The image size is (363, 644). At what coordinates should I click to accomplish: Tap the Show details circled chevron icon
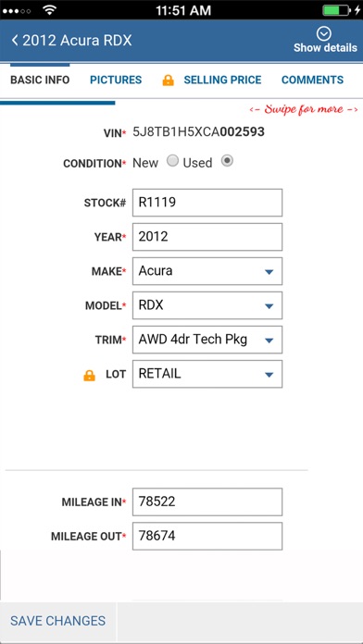pos(324,33)
